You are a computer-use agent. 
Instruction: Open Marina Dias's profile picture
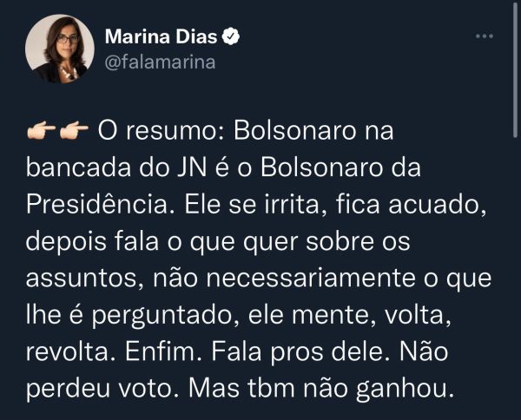tap(60, 49)
